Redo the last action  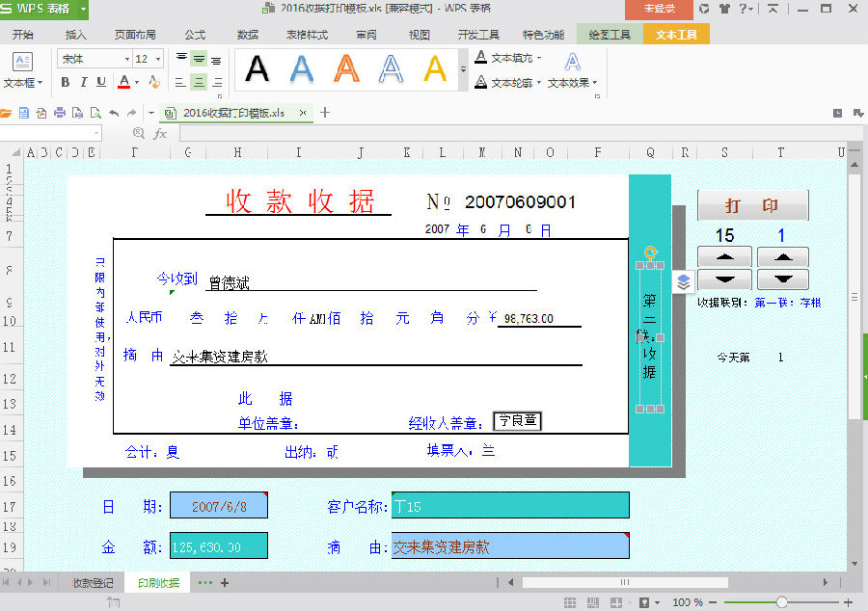(132, 114)
